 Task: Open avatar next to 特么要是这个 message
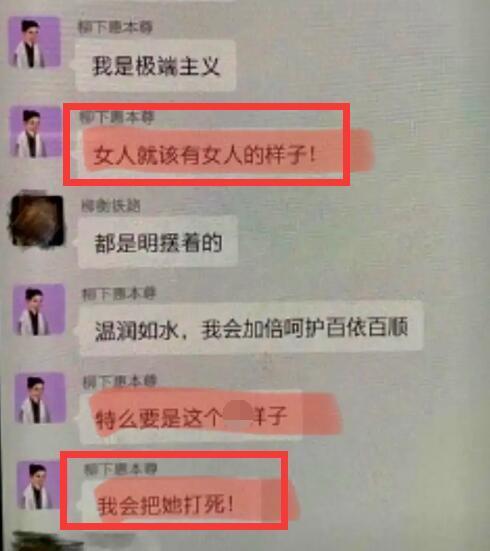click(x=40, y=398)
